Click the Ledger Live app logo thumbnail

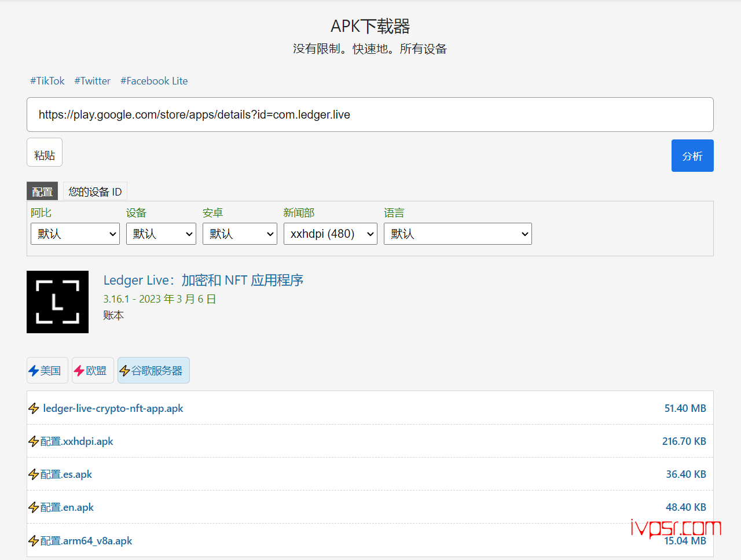click(57, 302)
